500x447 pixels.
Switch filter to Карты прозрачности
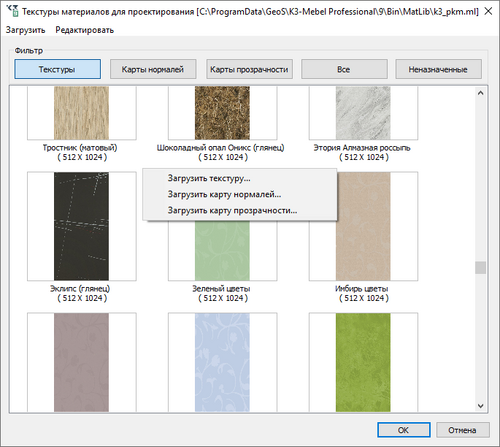tap(249, 69)
